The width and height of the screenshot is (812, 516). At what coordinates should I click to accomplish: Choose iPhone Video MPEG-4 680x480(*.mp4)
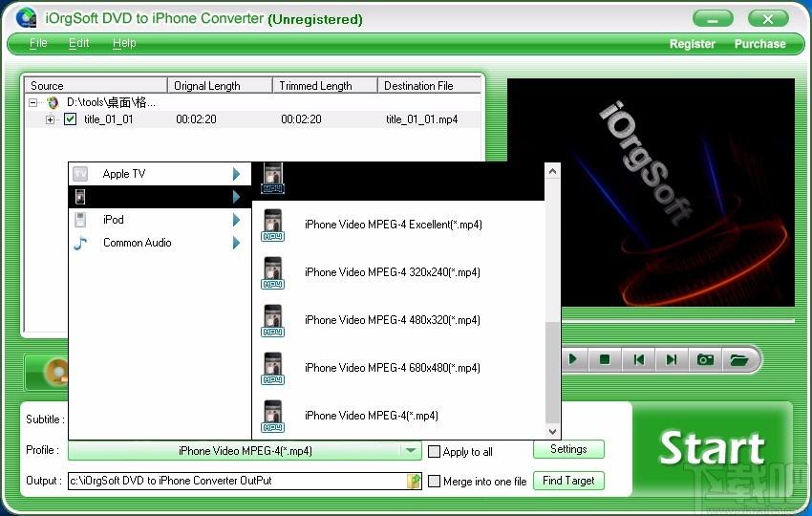[x=398, y=368]
